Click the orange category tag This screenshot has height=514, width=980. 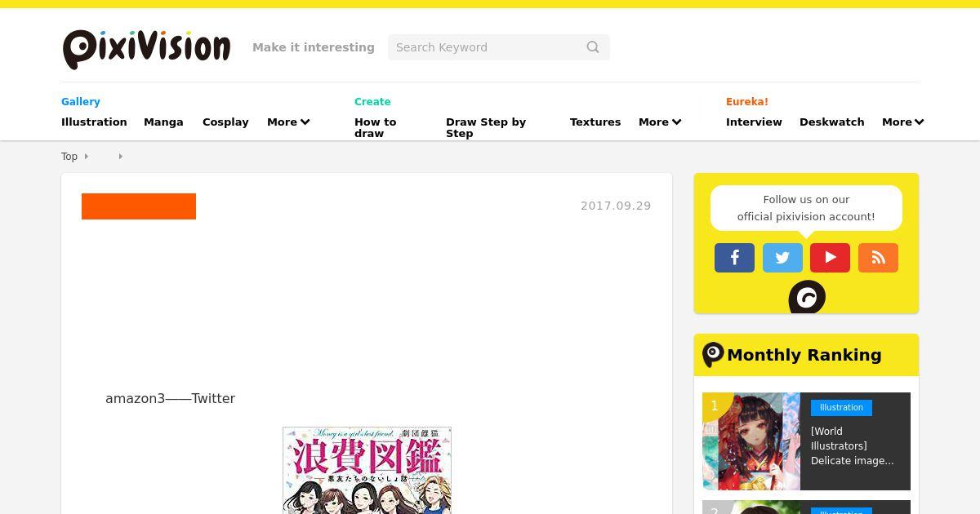139,206
